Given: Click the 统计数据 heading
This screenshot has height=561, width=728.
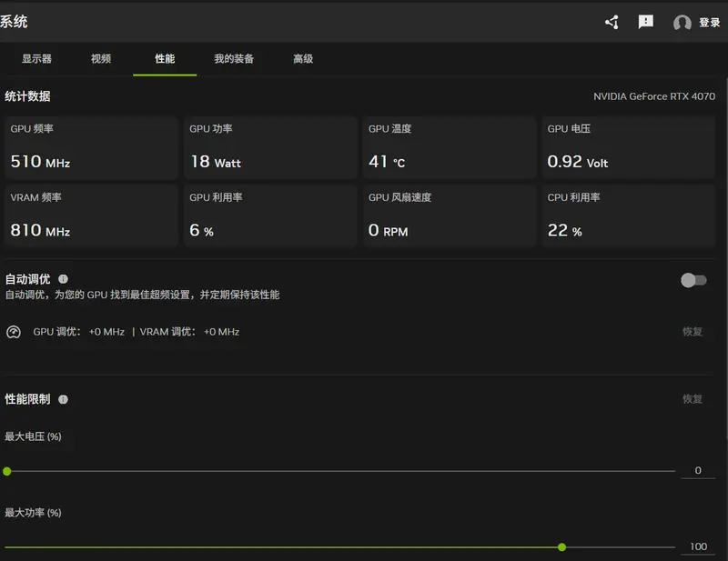Looking at the screenshot, I should [27, 96].
